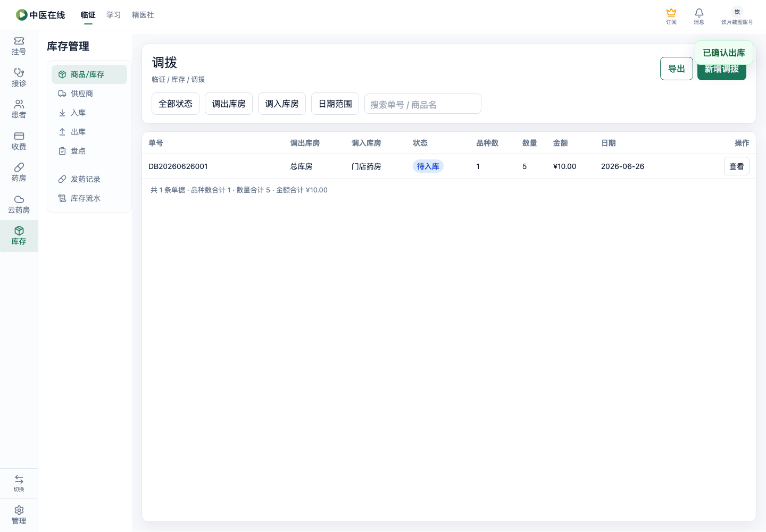
Task: Click the 调出库房 column header
Action: [305, 143]
